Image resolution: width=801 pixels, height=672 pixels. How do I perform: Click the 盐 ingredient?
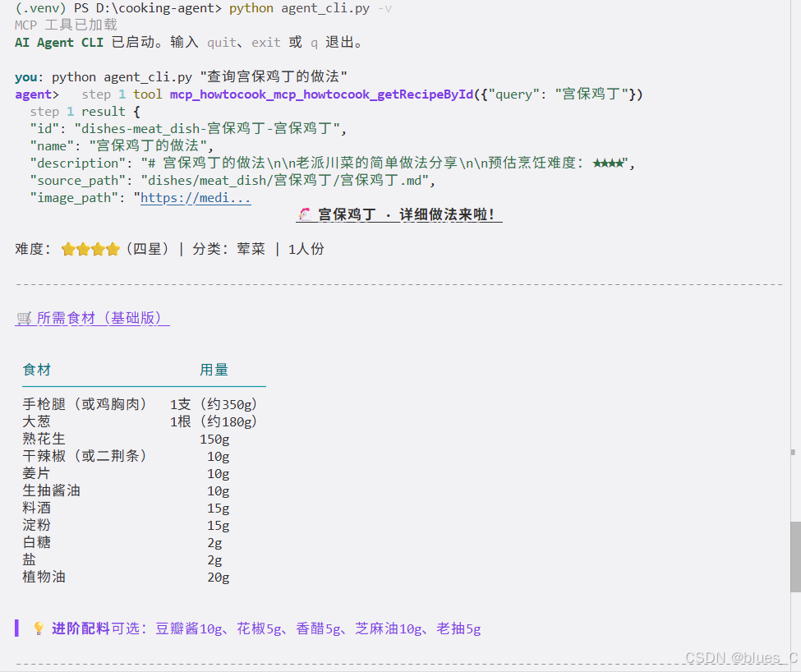30,560
